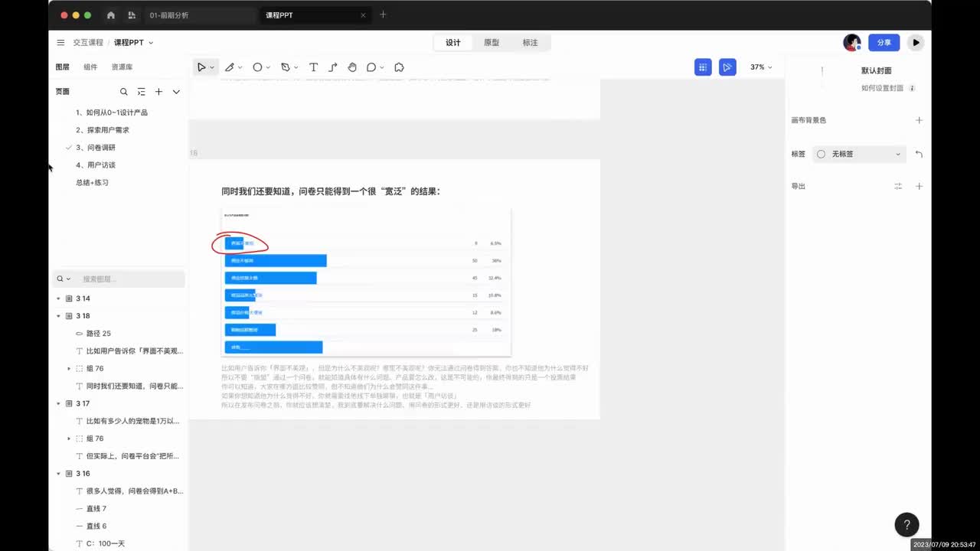
Task: Collapse the 3 16 frame layer
Action: (x=58, y=474)
